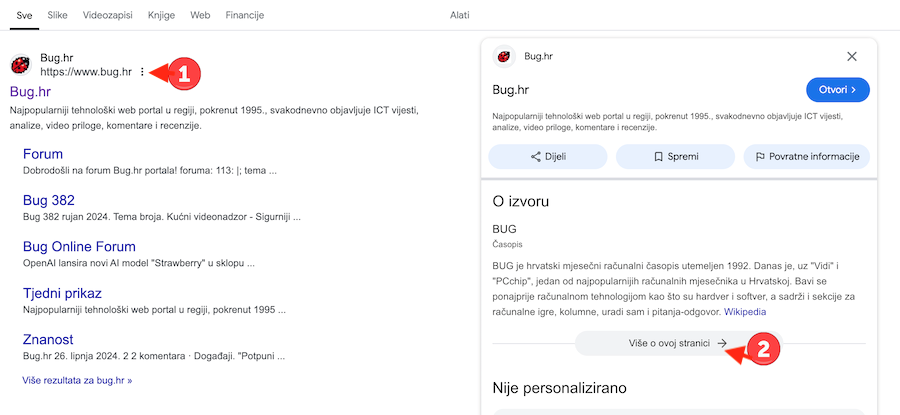Click the Bug.hr site name above the URL
The image size is (900, 415).
(56, 58)
